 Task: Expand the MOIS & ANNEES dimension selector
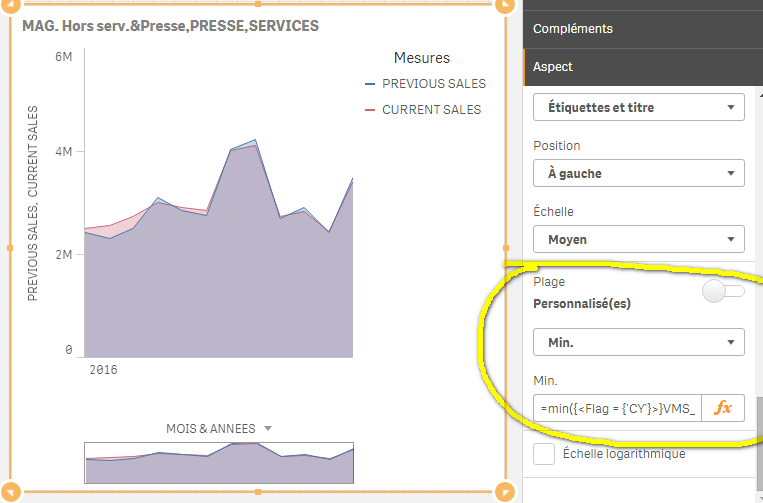[218, 428]
